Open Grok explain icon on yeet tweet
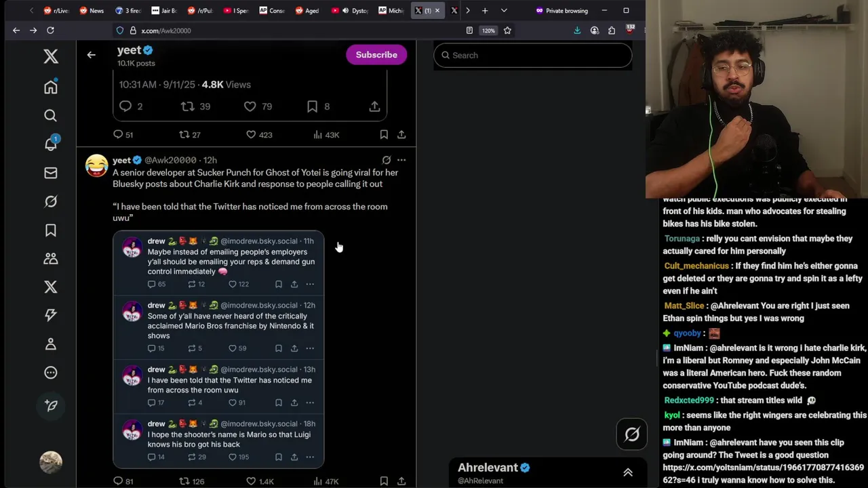 387,160
